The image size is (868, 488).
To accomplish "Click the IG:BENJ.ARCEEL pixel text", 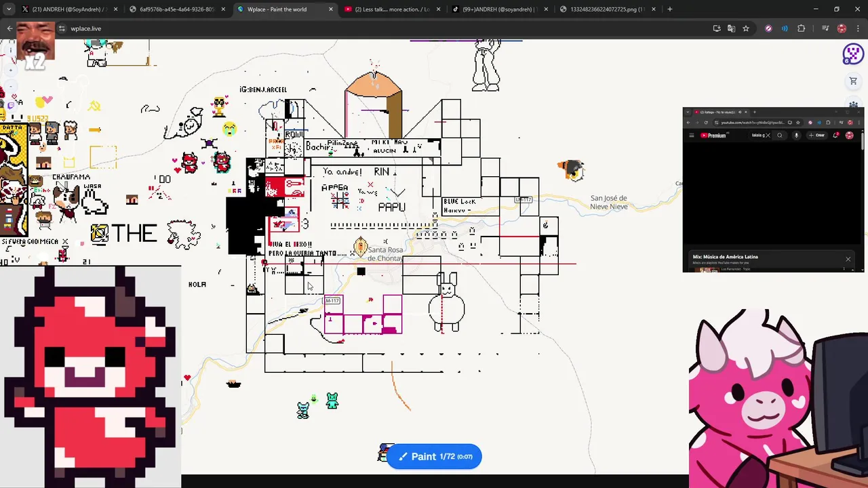I will (x=263, y=89).
